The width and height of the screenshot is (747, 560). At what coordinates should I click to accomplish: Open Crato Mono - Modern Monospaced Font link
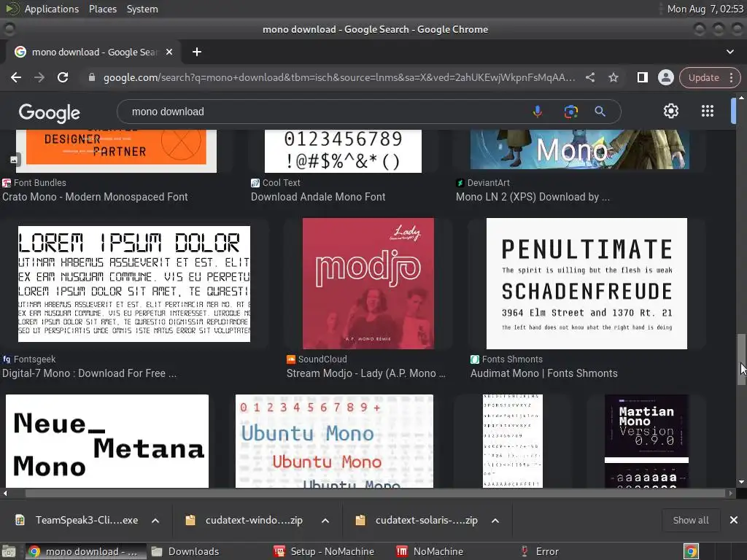pyautogui.click(x=95, y=197)
